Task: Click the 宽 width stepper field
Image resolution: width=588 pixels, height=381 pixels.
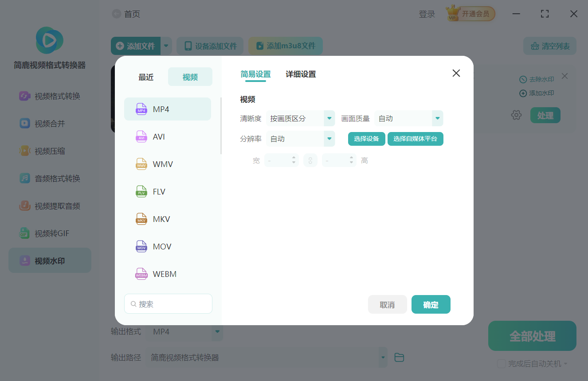Action: [282, 160]
